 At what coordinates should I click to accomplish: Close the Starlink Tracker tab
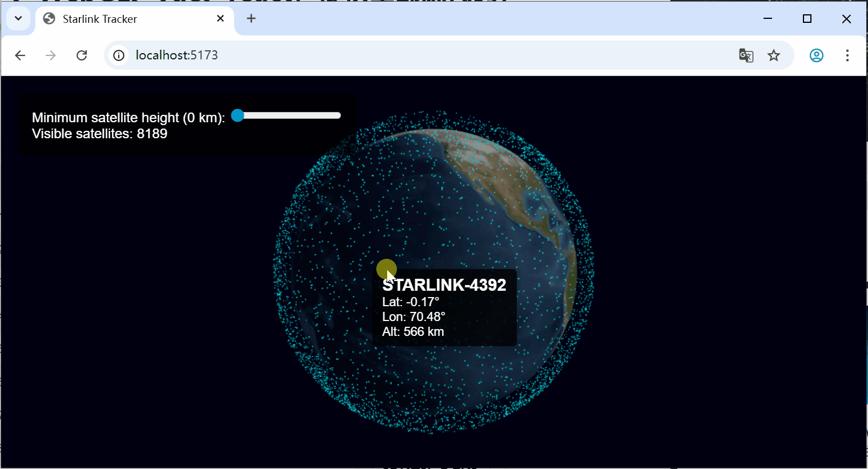[220, 19]
